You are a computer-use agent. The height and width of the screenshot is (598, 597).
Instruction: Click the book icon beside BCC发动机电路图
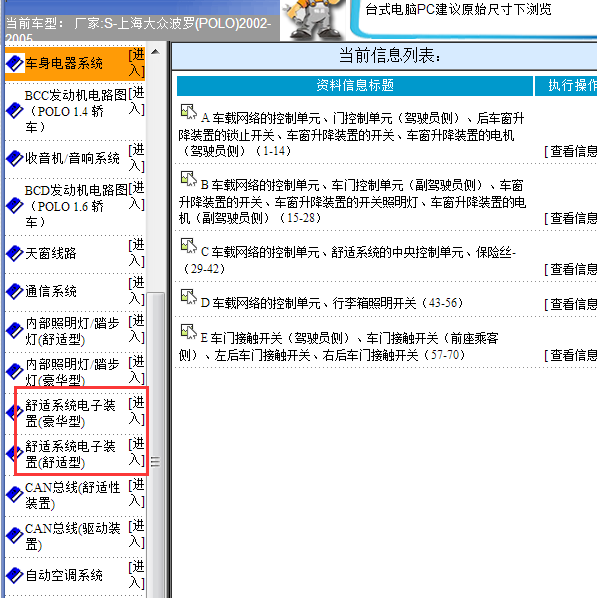15,111
